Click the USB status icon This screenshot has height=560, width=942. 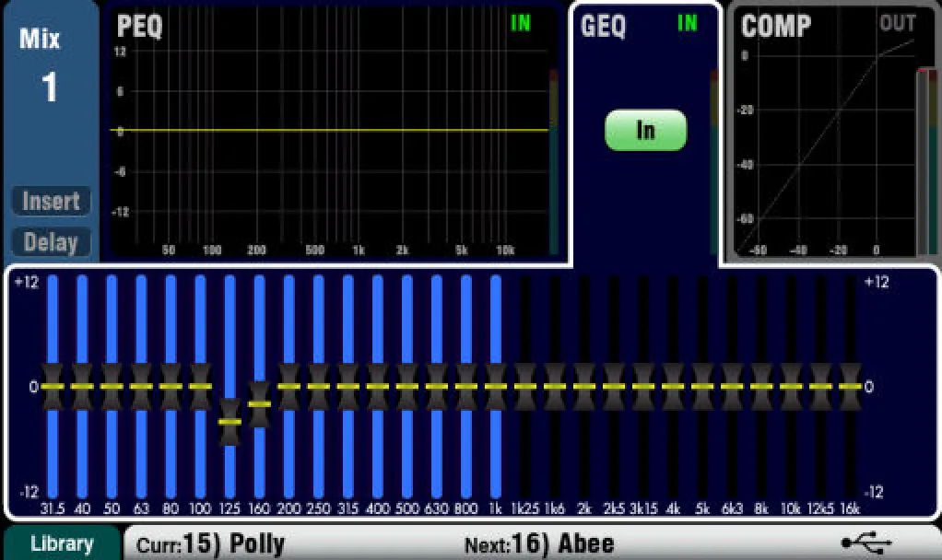tap(866, 542)
